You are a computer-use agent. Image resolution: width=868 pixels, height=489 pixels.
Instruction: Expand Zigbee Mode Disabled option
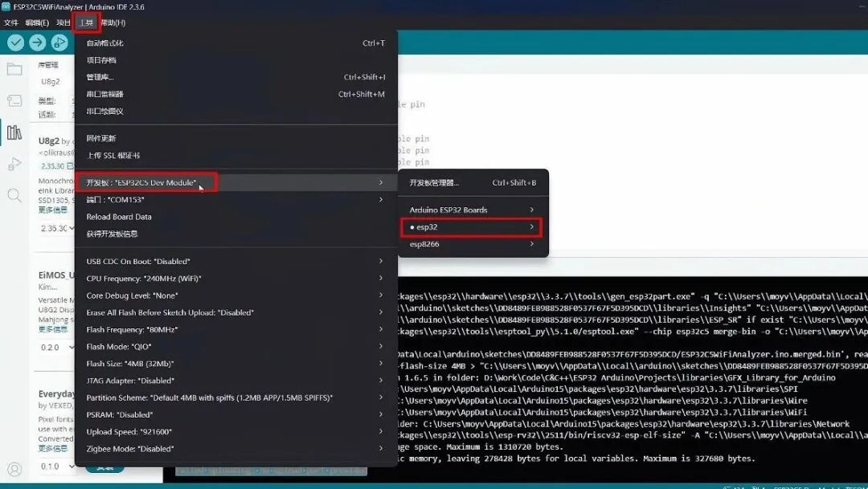point(235,449)
